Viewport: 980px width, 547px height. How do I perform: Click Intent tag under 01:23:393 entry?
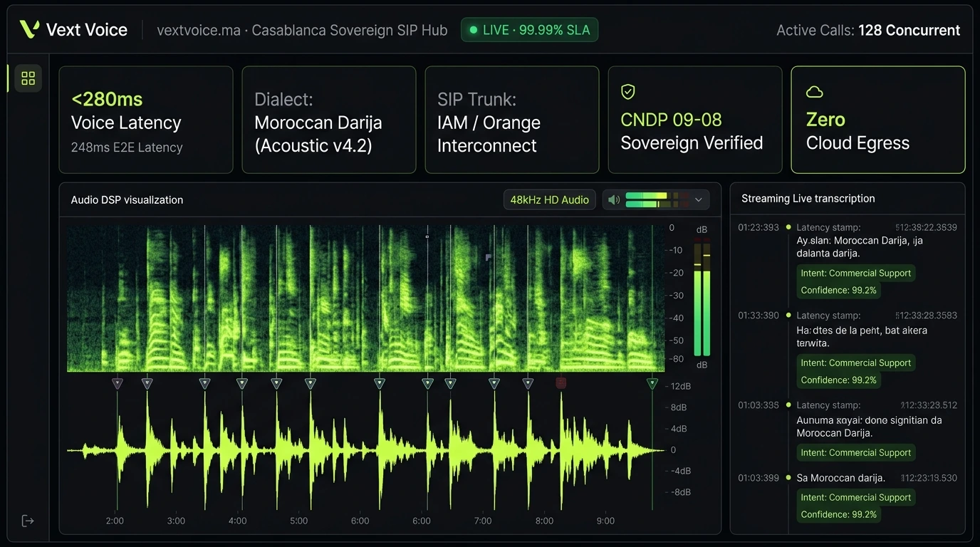click(855, 273)
